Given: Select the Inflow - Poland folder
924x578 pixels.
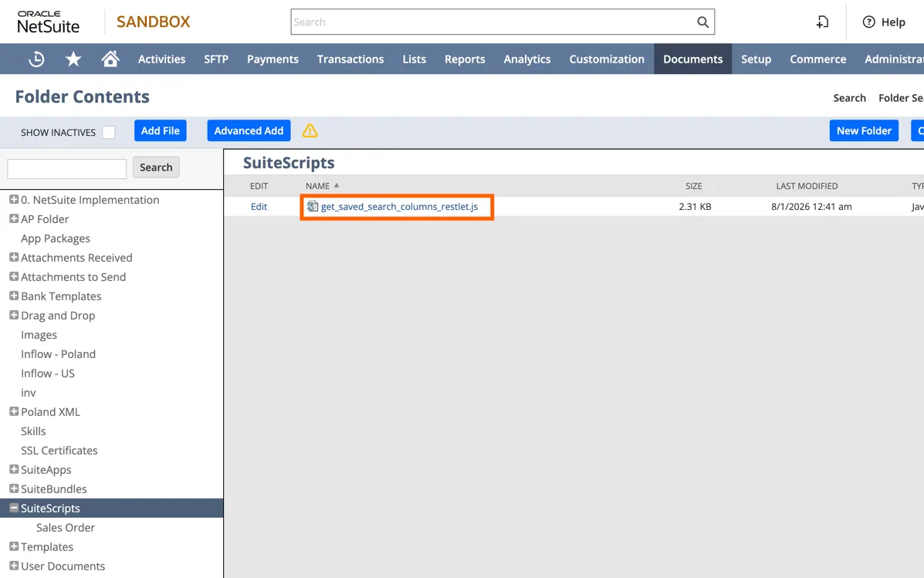Looking at the screenshot, I should click(x=59, y=354).
